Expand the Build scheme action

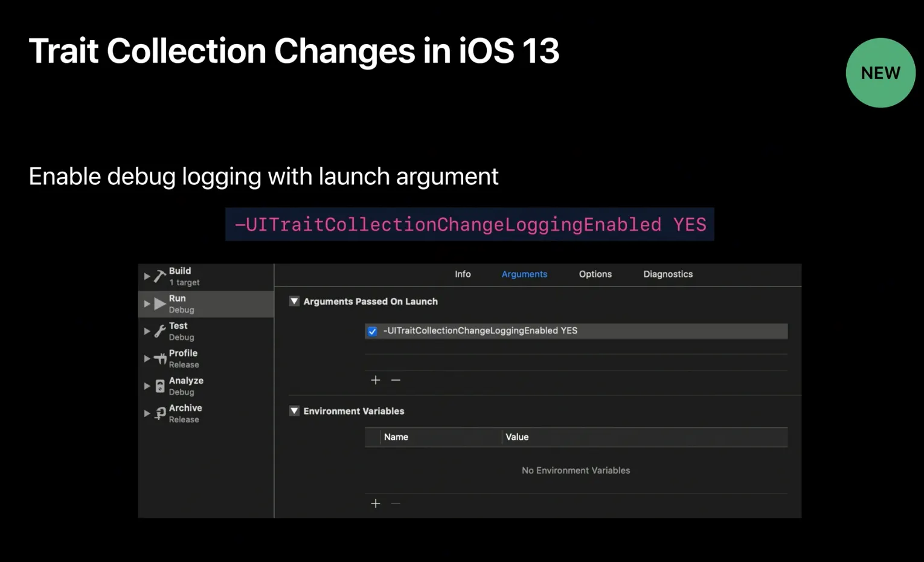(147, 276)
